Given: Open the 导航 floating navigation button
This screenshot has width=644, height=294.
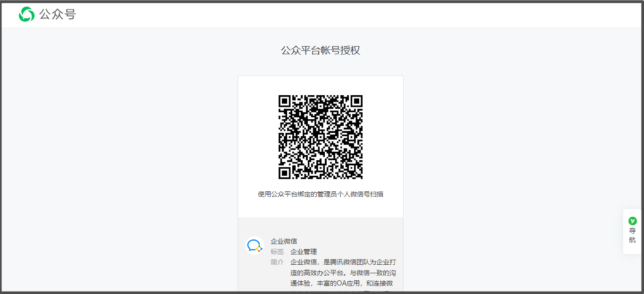Looking at the screenshot, I should (x=633, y=231).
